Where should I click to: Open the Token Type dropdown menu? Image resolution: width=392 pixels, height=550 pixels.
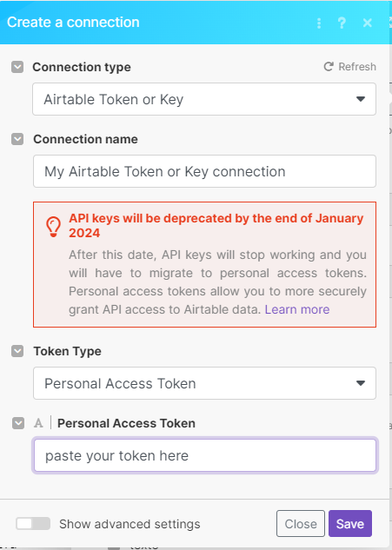[x=204, y=383]
